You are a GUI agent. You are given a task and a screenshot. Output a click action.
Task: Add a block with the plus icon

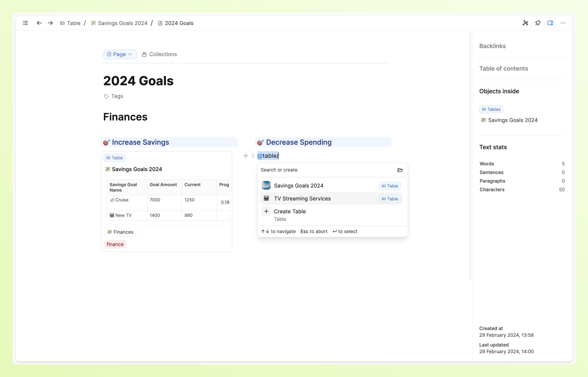coord(246,156)
